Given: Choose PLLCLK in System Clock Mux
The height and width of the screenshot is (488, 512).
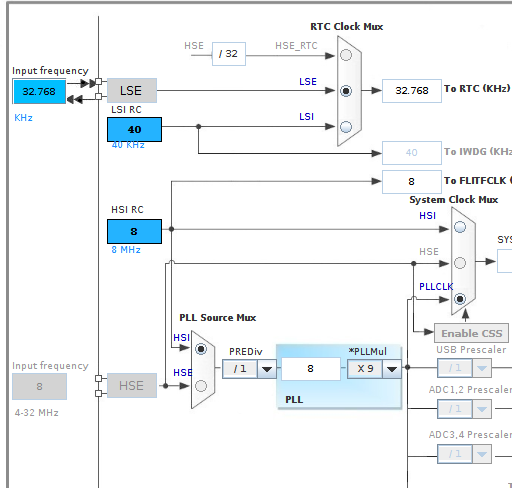Looking at the screenshot, I should click(460, 299).
